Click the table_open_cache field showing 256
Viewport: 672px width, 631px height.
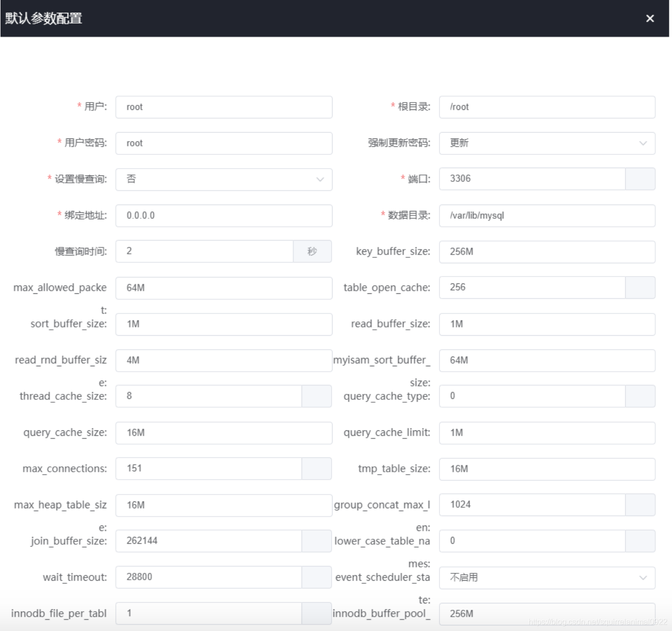532,287
